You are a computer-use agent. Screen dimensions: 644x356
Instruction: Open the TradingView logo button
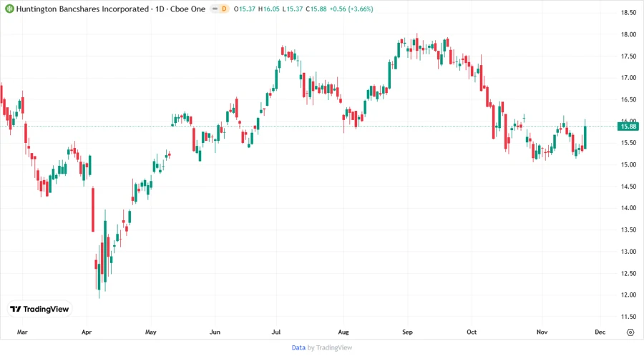(40, 309)
